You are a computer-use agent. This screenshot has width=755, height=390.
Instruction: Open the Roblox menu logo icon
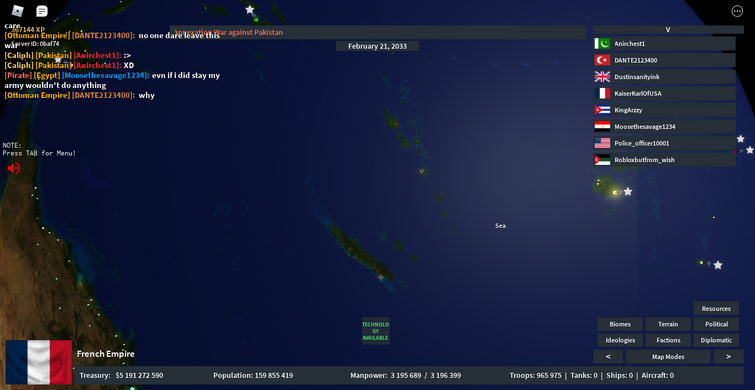click(17, 11)
